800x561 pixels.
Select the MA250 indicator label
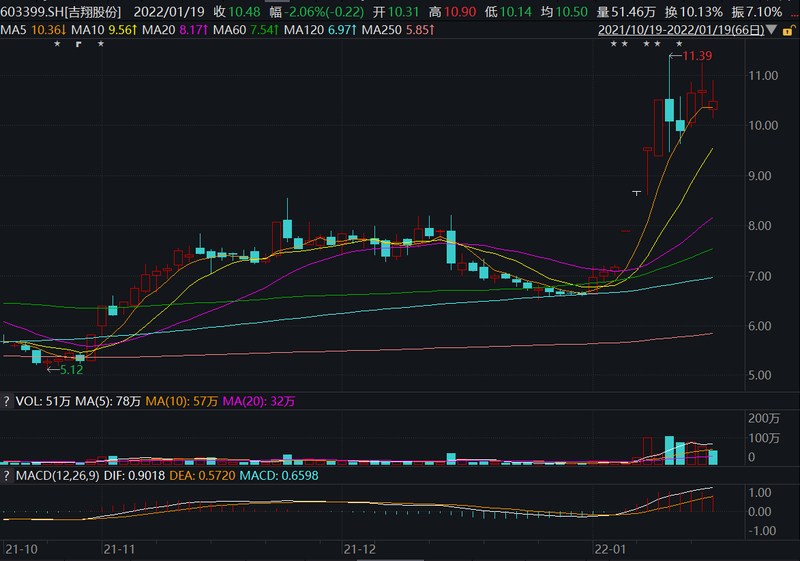398,30
